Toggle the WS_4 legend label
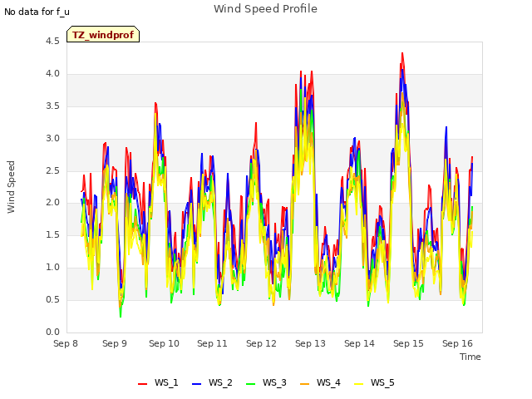 pyautogui.click(x=328, y=382)
